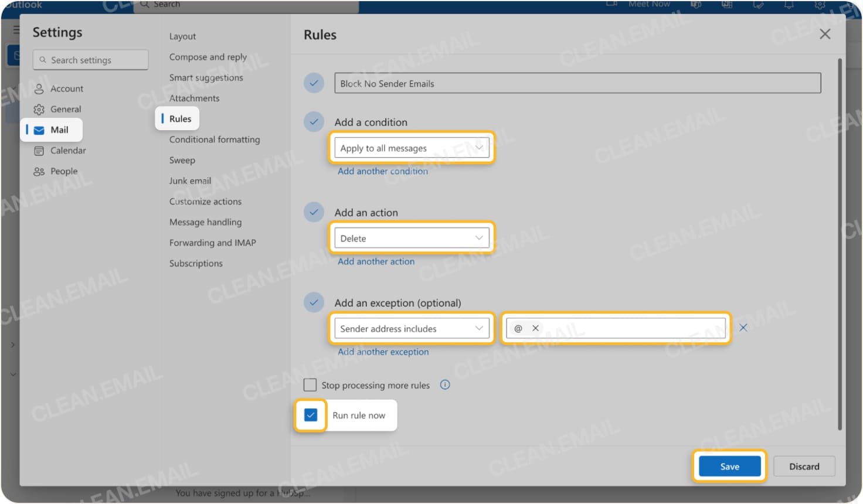Open the Forwarding and IMAP settings category
863x504 pixels.
click(x=212, y=243)
